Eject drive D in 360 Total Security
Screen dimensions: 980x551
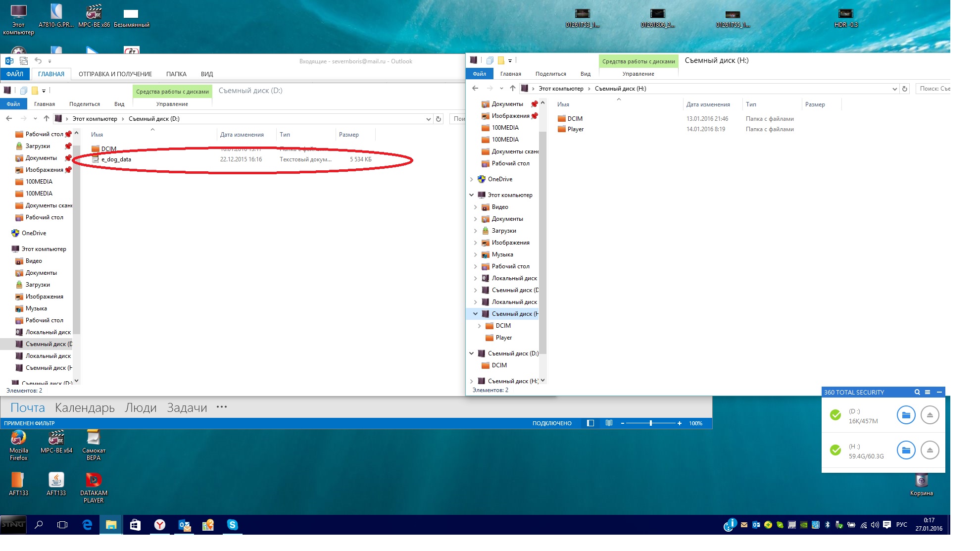[x=930, y=415]
